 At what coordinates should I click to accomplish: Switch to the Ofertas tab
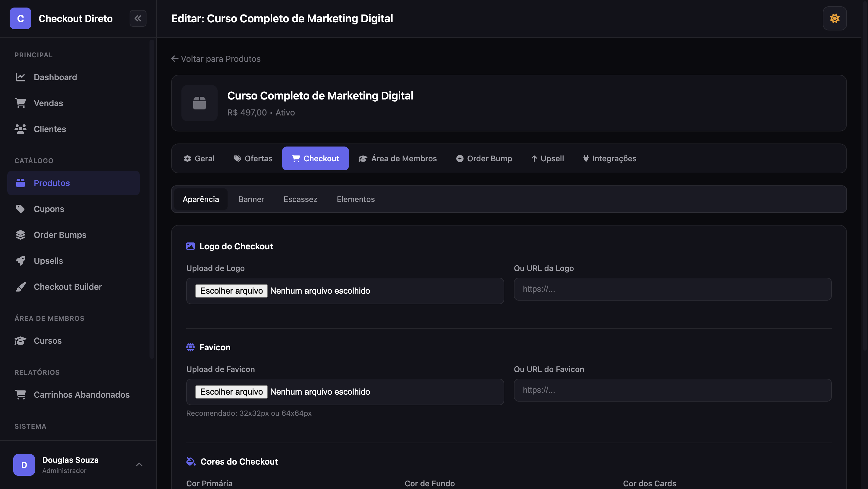[x=253, y=158]
